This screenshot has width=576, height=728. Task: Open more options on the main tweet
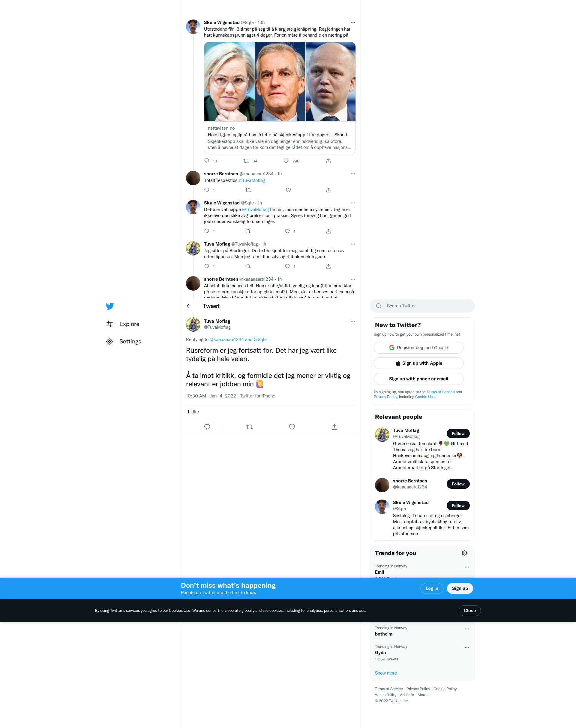[x=353, y=321]
